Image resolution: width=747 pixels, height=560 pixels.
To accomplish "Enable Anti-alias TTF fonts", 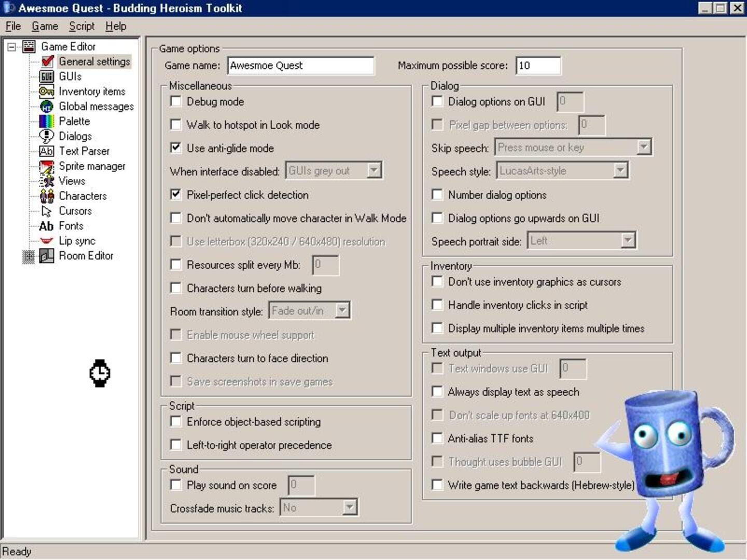I will (x=437, y=438).
